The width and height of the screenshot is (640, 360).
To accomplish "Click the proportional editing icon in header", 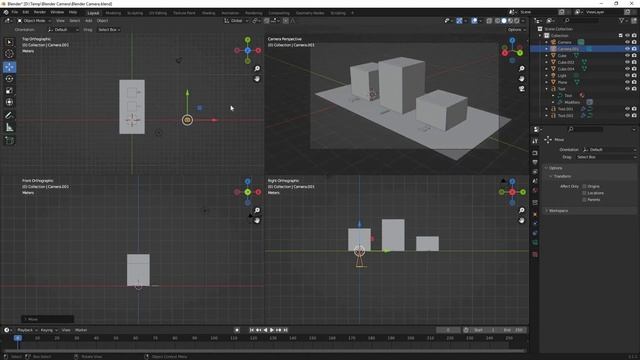I will tap(286, 20).
